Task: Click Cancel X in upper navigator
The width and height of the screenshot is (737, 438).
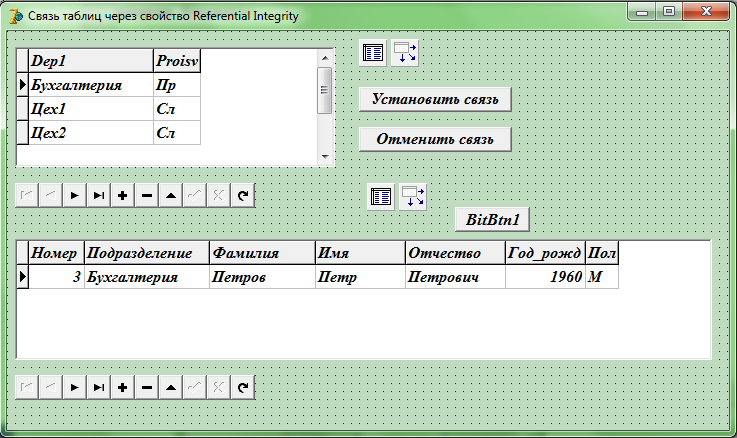Action: coord(219,196)
